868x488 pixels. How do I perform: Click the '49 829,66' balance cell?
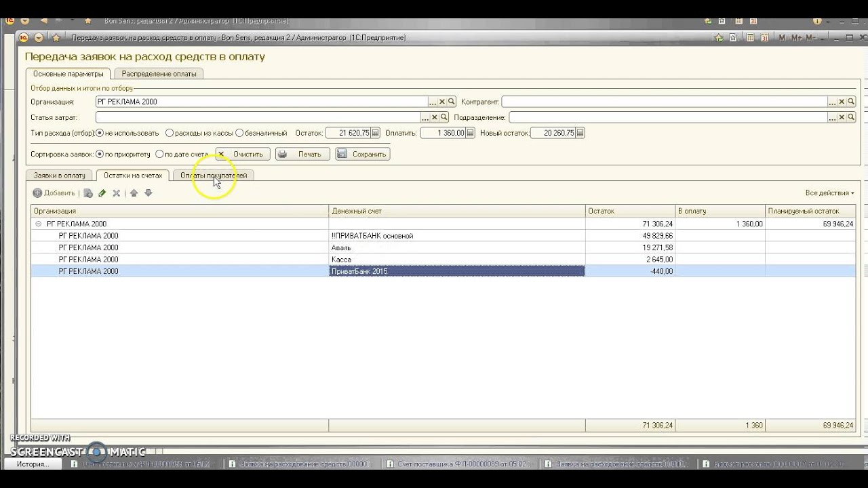(x=631, y=236)
